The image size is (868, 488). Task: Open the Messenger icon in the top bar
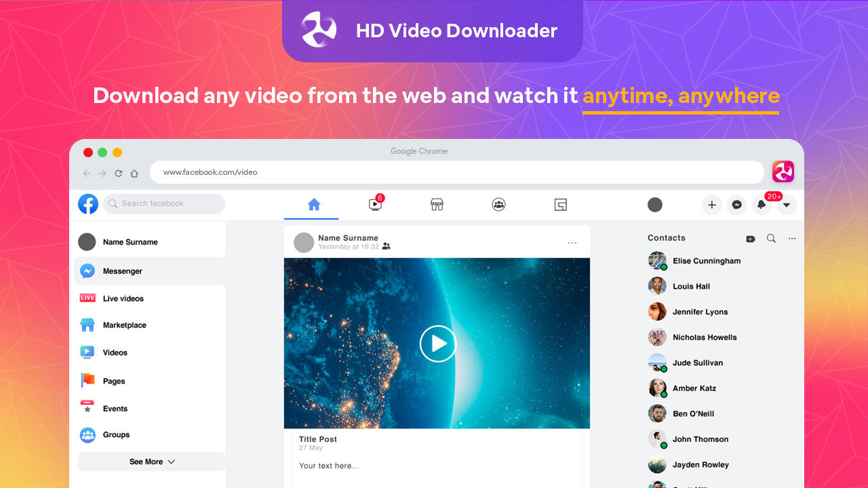[736, 205]
